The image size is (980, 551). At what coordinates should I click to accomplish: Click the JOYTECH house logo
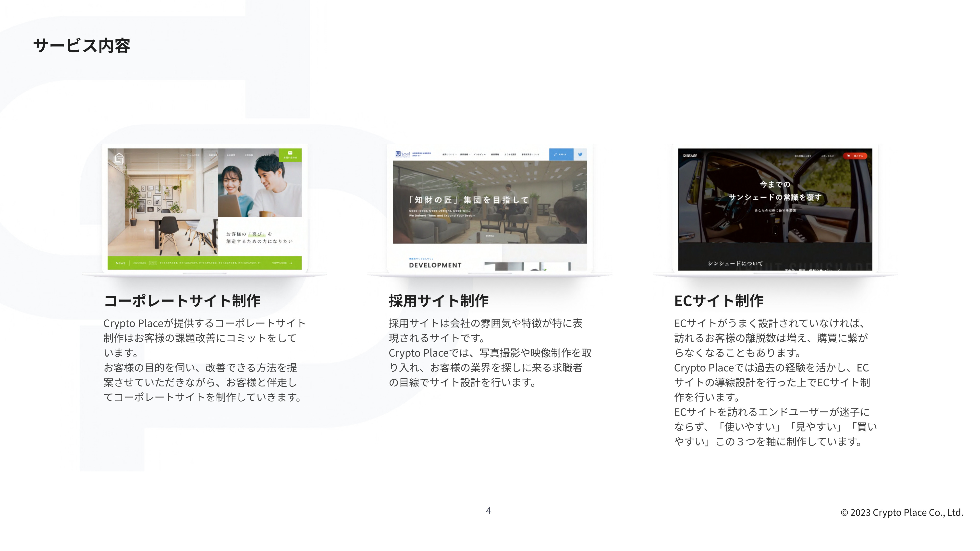coord(119,158)
